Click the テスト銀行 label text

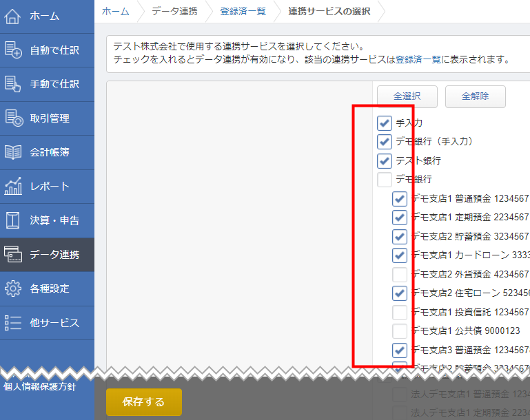pos(418,160)
